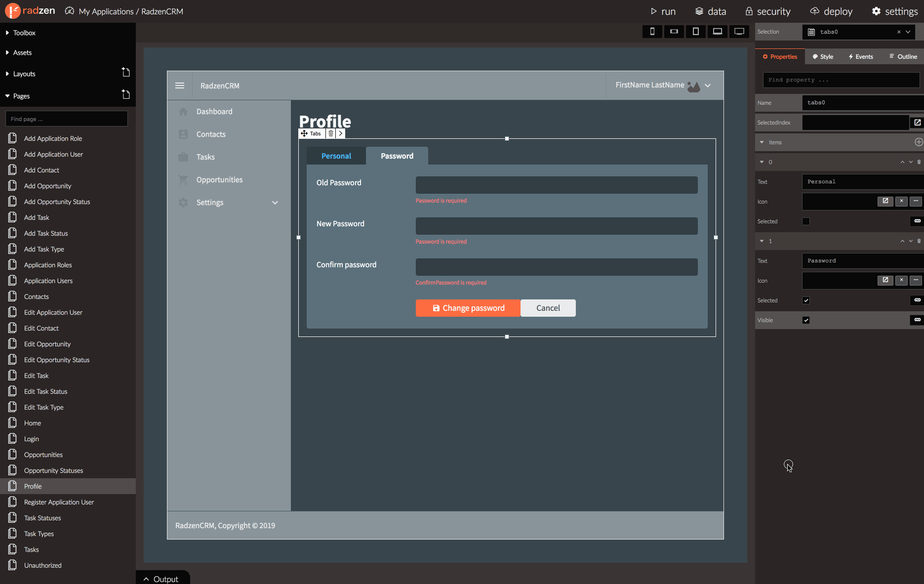Toggle Selected checkbox for item 0
924x584 pixels.
pos(806,221)
